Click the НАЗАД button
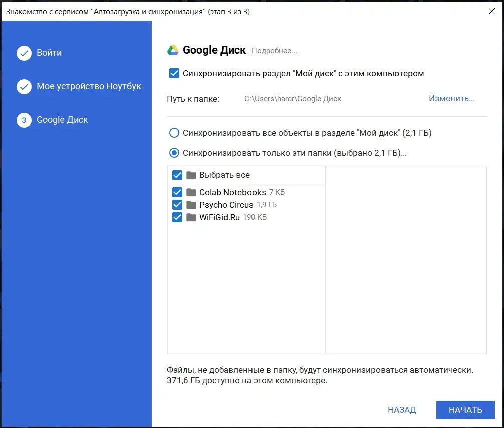 pos(402,410)
